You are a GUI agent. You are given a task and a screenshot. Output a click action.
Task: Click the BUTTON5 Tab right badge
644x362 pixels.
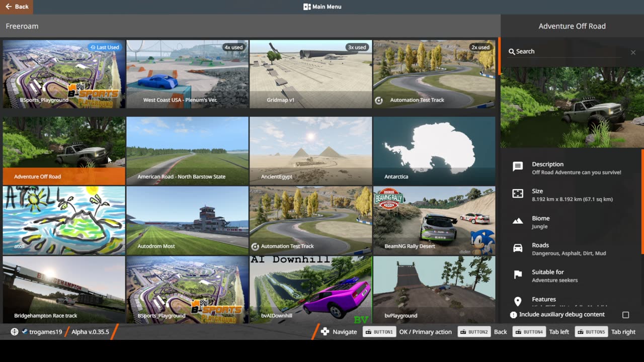pos(591,332)
